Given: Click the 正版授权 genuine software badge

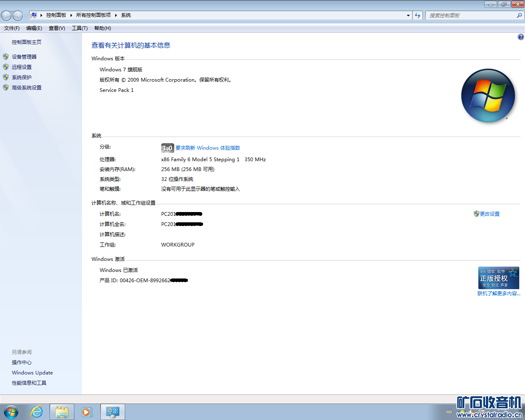Looking at the screenshot, I should (499, 278).
